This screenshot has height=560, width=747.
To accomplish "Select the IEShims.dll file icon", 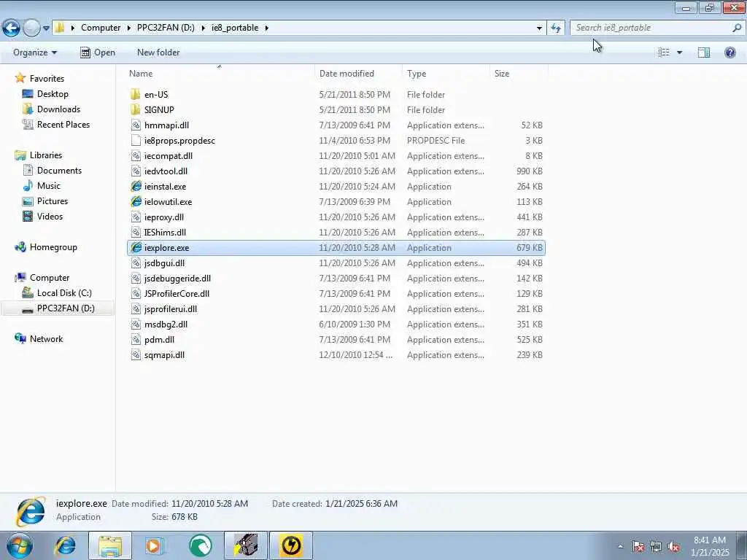I will click(136, 233).
